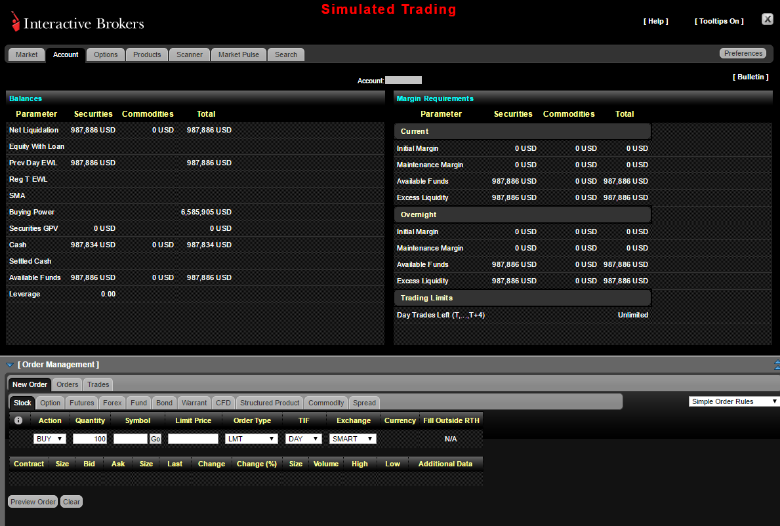780x526 pixels.
Task: Click the Volume column header
Action: click(x=326, y=464)
